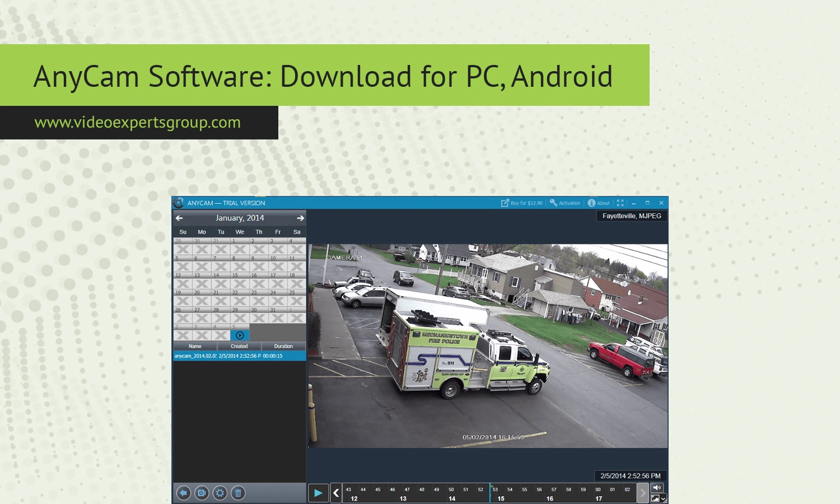Delete the recording with the trash button
Viewport: 840px width, 504px height.
(238, 493)
